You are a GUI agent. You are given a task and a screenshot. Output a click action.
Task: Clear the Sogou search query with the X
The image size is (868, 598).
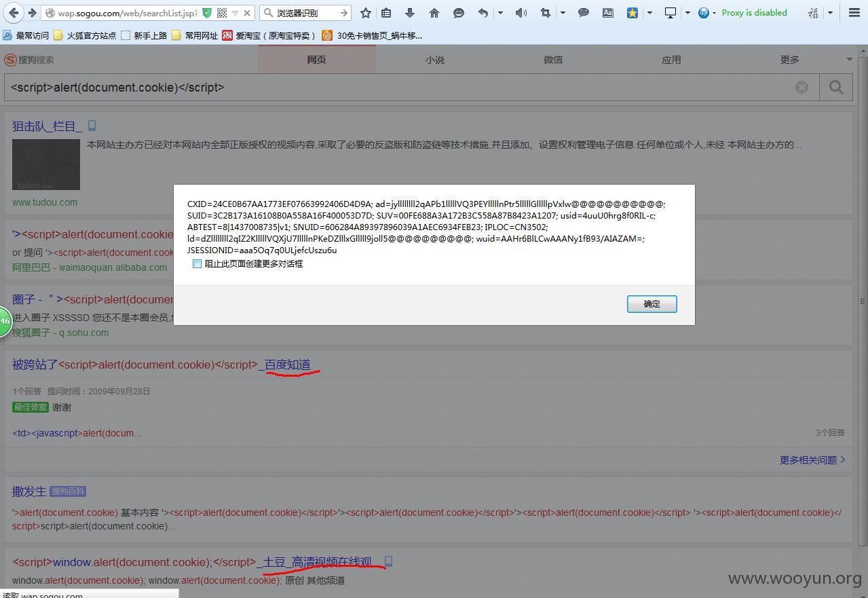click(801, 87)
